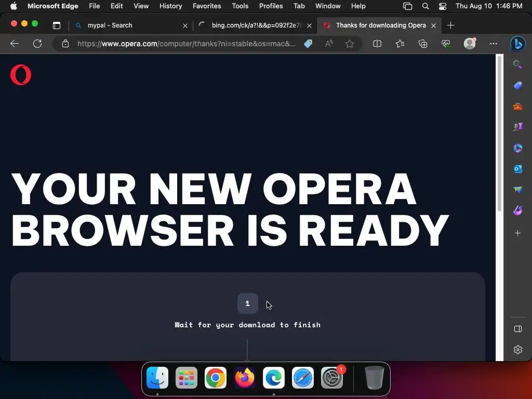532x399 pixels.
Task: Open sidebar Games chess piece
Action: tap(518, 127)
